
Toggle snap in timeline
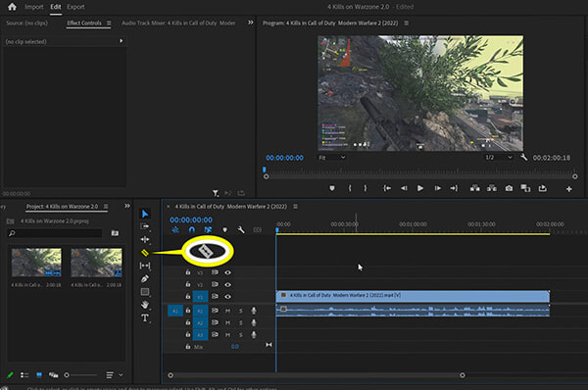coord(192,230)
